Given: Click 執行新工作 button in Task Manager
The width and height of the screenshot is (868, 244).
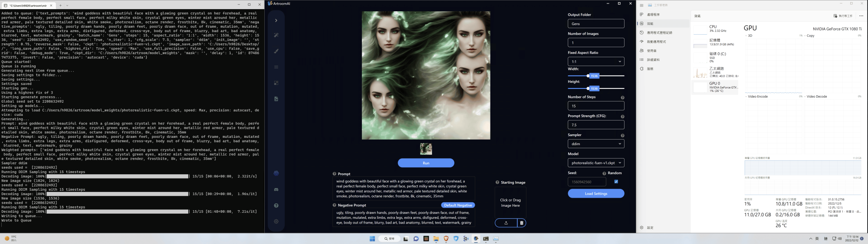Looking at the screenshot, I should point(843,16).
